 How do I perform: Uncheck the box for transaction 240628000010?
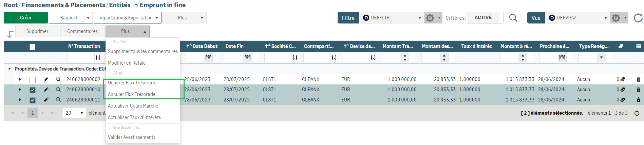pyautogui.click(x=33, y=90)
